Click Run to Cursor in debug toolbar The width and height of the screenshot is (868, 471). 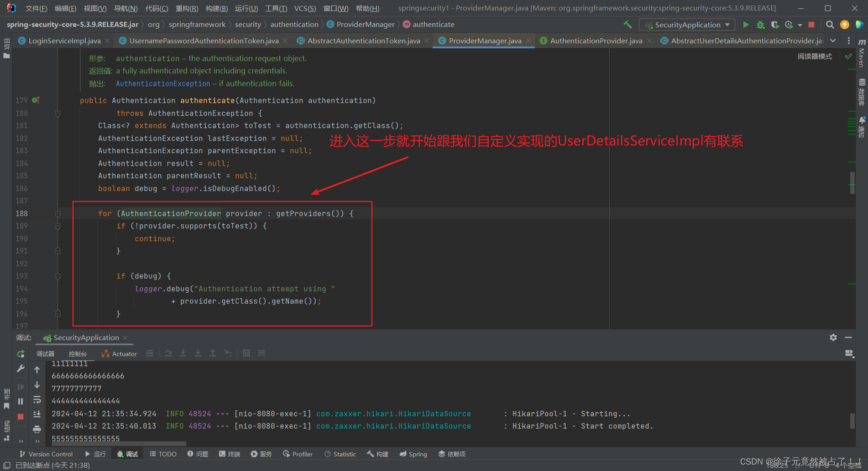click(228, 353)
